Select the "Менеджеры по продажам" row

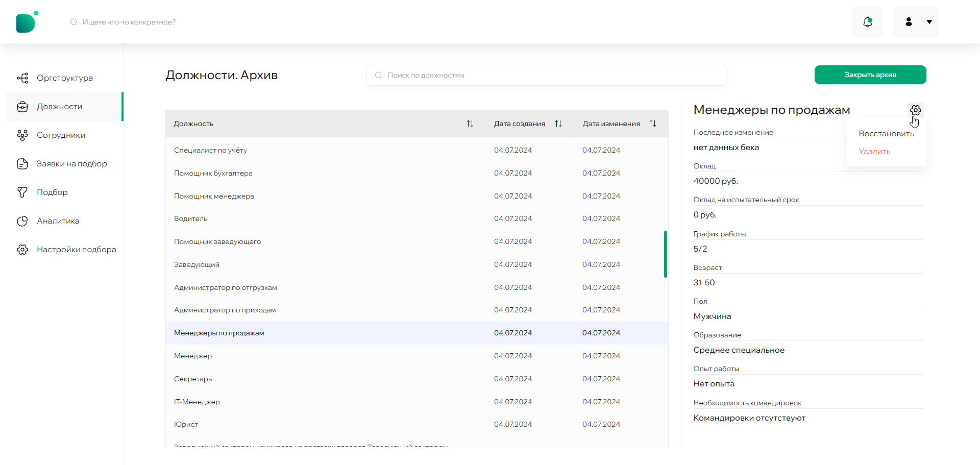coord(417,333)
